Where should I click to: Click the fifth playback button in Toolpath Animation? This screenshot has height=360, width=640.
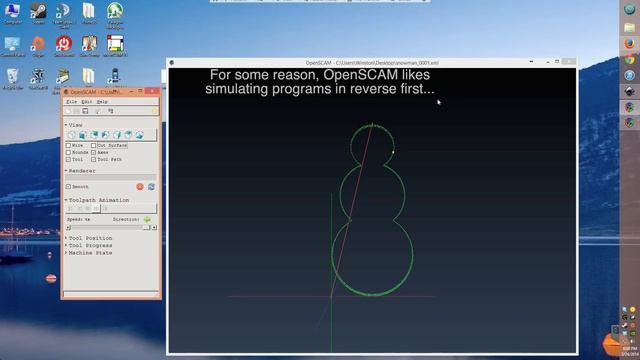tap(105, 209)
